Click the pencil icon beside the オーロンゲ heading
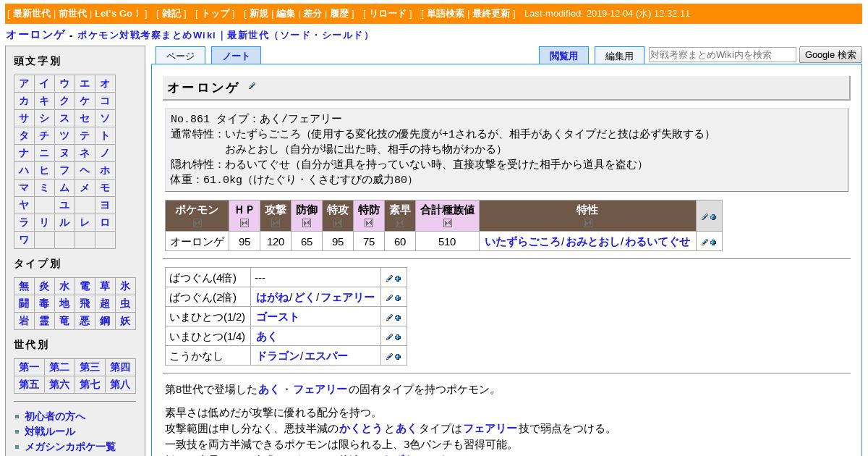The width and height of the screenshot is (868, 456). (252, 86)
